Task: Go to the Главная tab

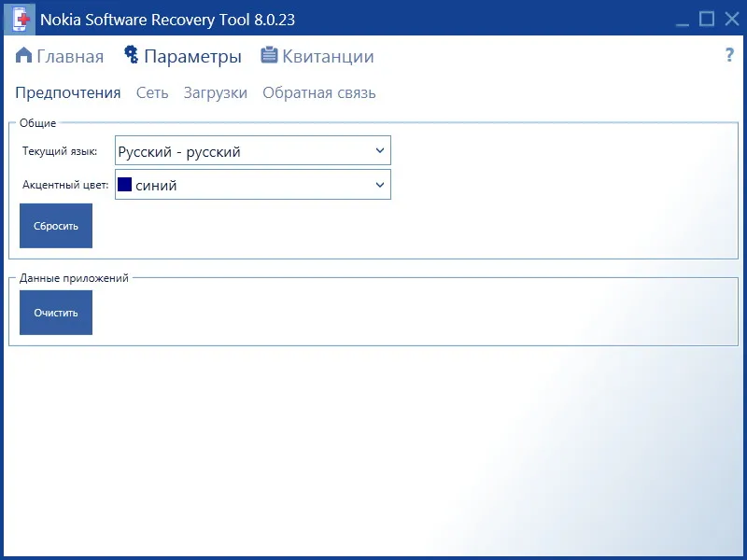Action: pos(70,56)
